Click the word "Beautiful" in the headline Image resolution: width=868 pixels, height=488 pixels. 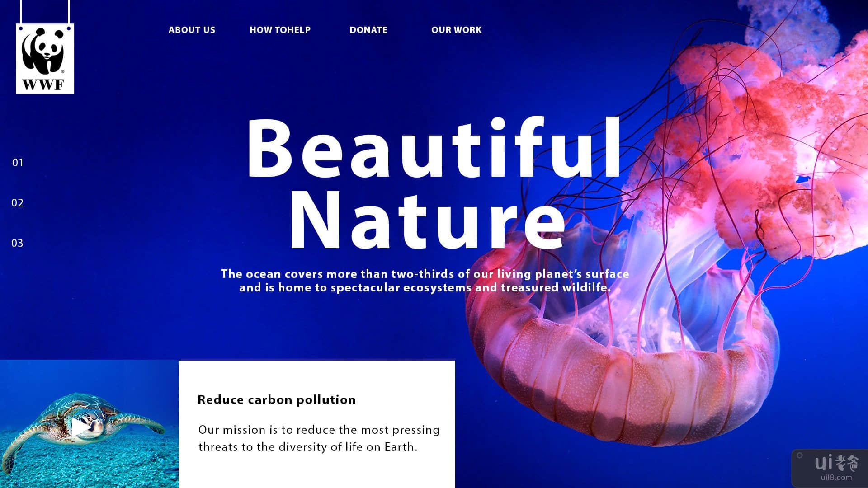pyautogui.click(x=434, y=148)
